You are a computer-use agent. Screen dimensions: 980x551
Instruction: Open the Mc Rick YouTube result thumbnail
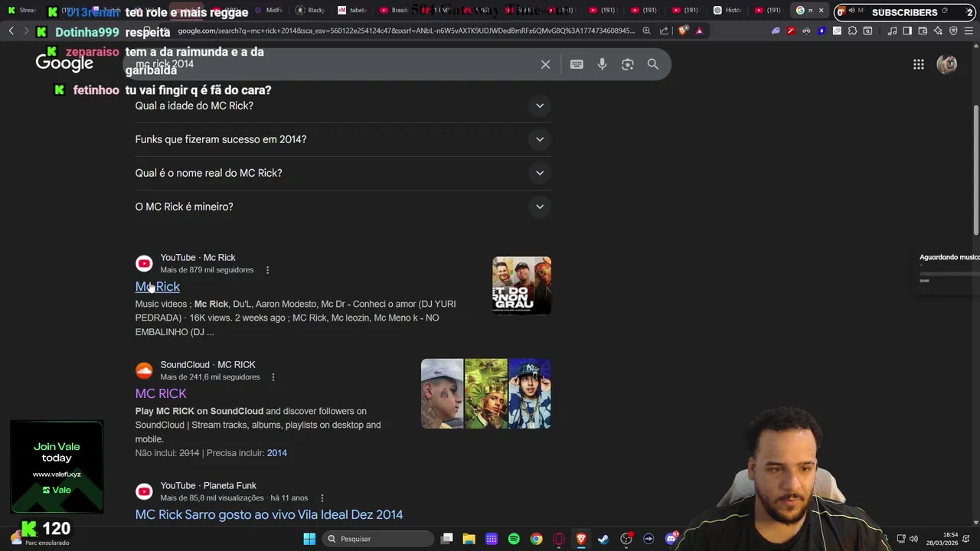click(x=521, y=285)
